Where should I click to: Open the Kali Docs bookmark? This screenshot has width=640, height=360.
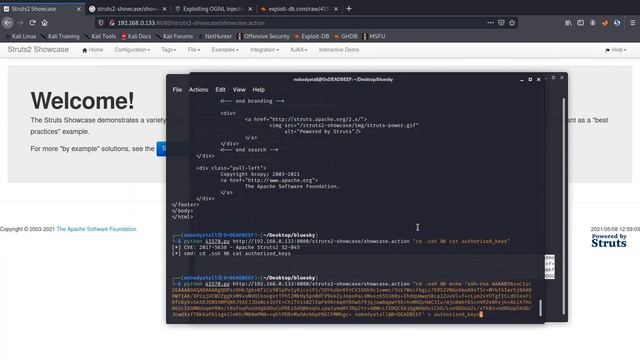click(136, 36)
